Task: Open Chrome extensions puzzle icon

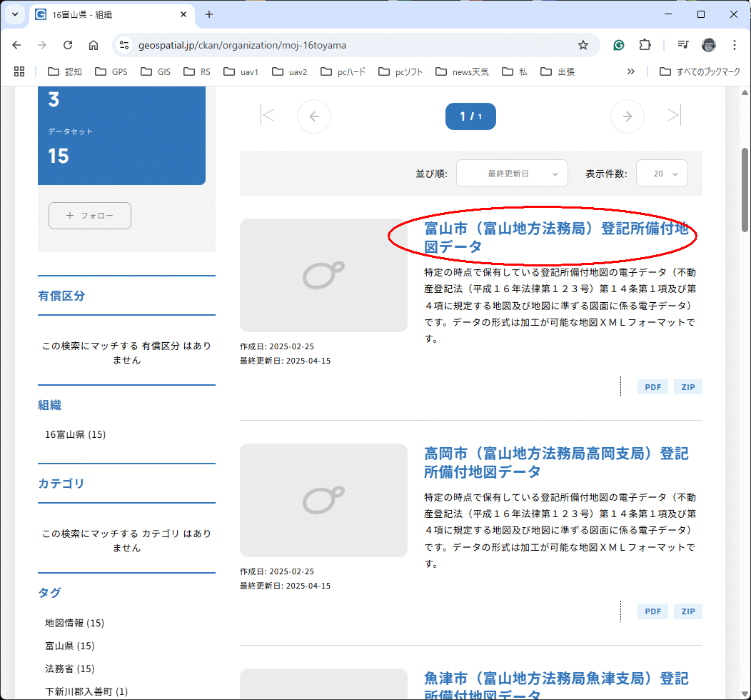Action: click(x=645, y=45)
